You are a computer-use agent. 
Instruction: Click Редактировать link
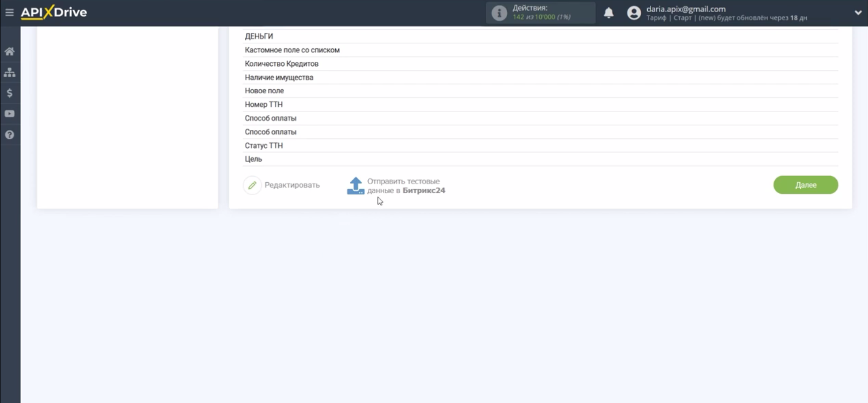pos(292,185)
